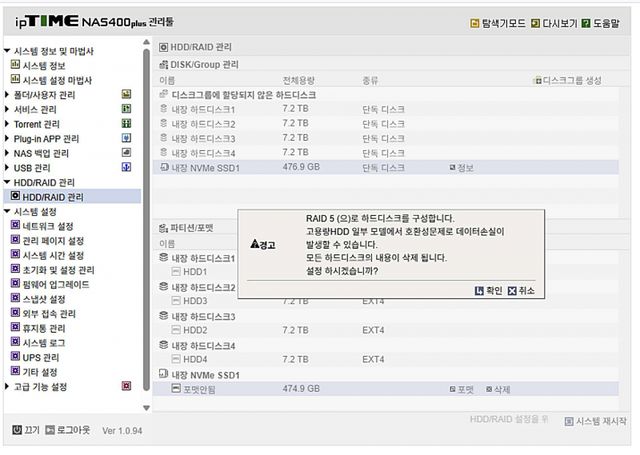Expand the 폴더/사용자 관리 tree section
Screen dimensions: 640x455
coord(8,95)
